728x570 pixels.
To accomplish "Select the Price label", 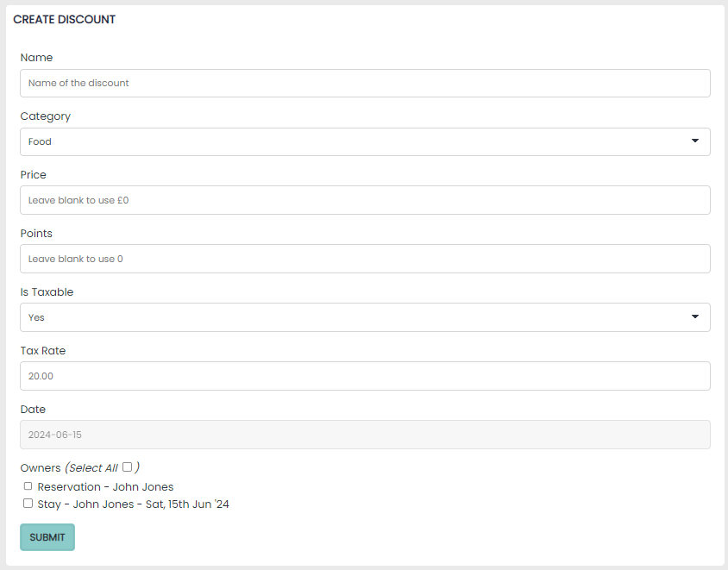I will click(x=34, y=175).
